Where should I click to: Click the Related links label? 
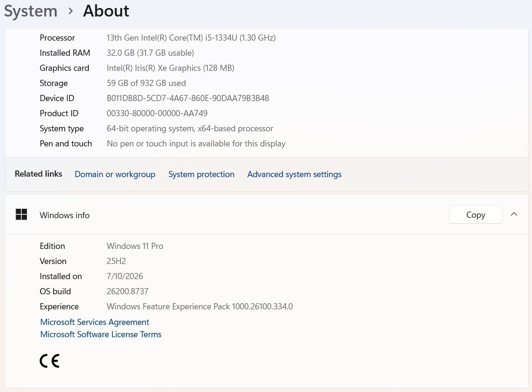click(38, 174)
